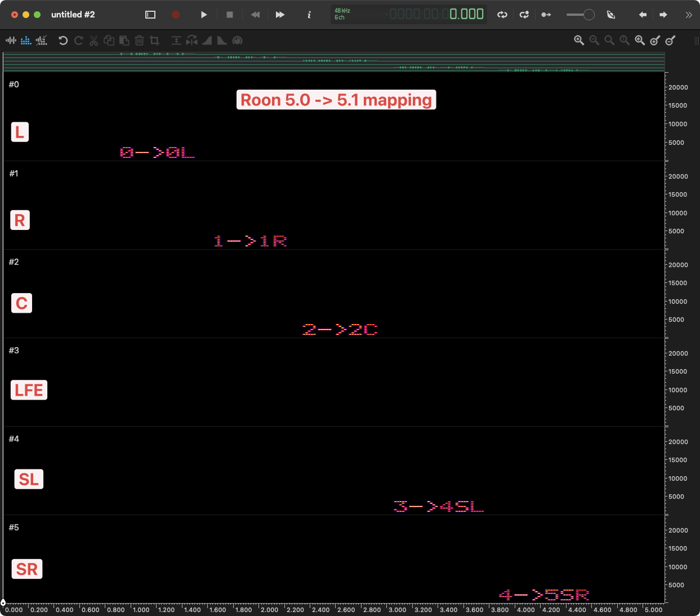
Task: Expand the toolbar overflow chevron
Action: [689, 15]
